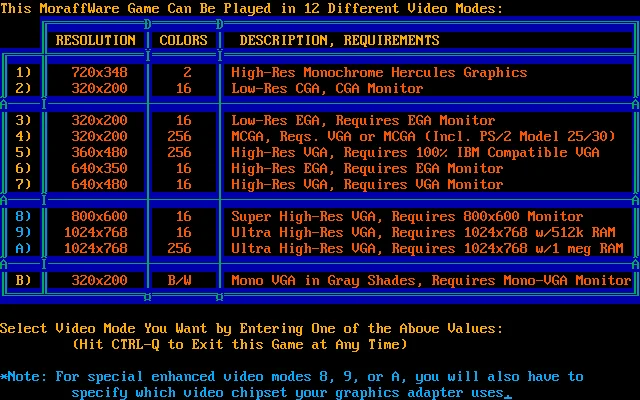The image size is (640, 400).
Task: Click the 800x600 resolution value
Action: tap(100, 216)
